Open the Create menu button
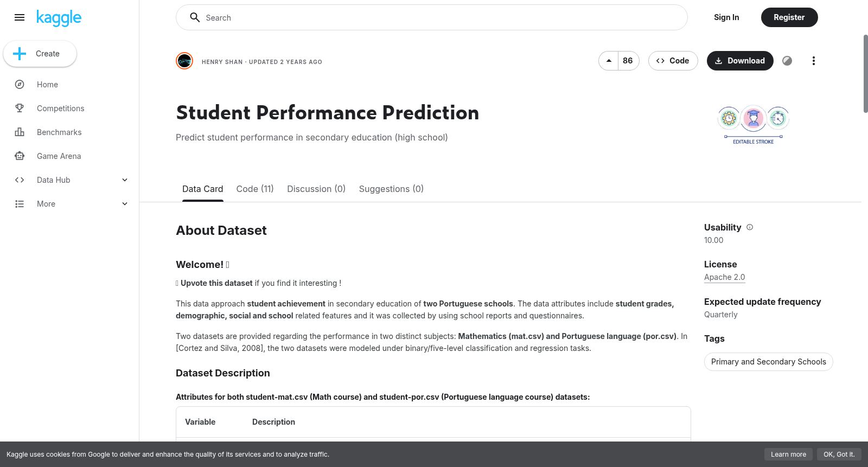This screenshot has width=868, height=467. [x=40, y=54]
